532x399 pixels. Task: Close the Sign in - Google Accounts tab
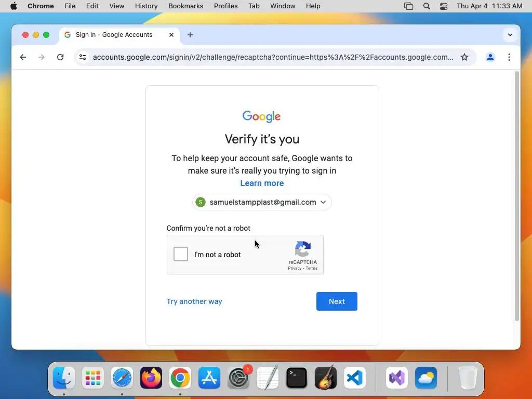(171, 35)
